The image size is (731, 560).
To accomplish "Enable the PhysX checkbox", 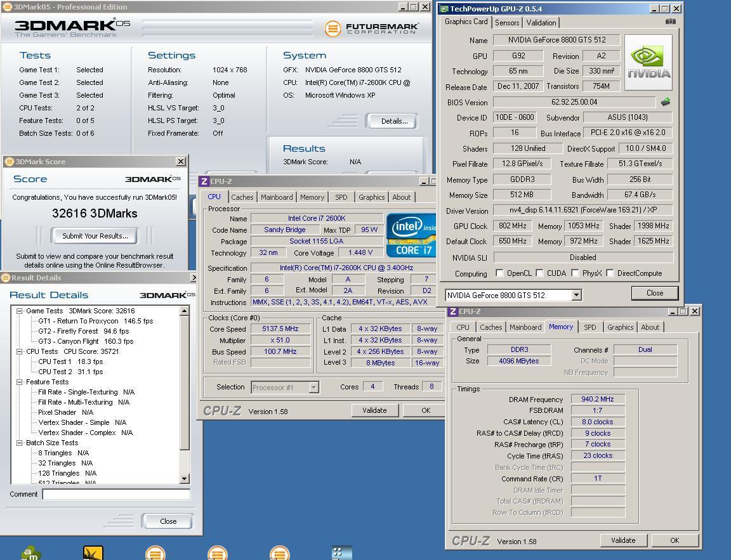I will tap(575, 273).
